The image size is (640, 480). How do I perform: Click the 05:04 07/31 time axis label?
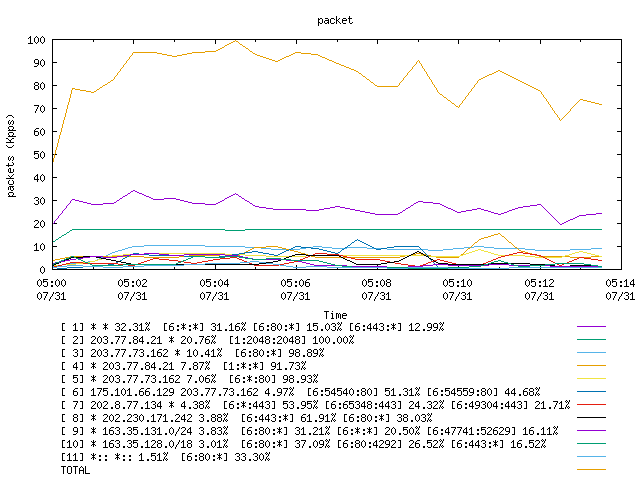point(214,289)
